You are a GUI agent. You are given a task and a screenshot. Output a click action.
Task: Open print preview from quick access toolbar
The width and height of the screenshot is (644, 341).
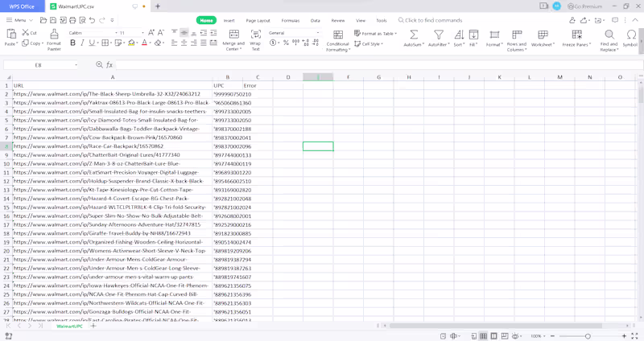click(83, 20)
